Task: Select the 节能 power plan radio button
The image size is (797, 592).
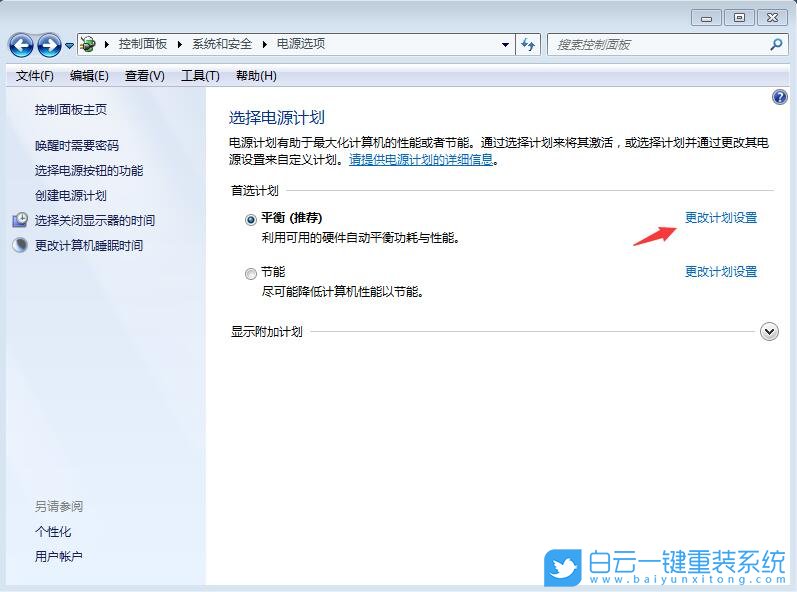Action: 251,274
